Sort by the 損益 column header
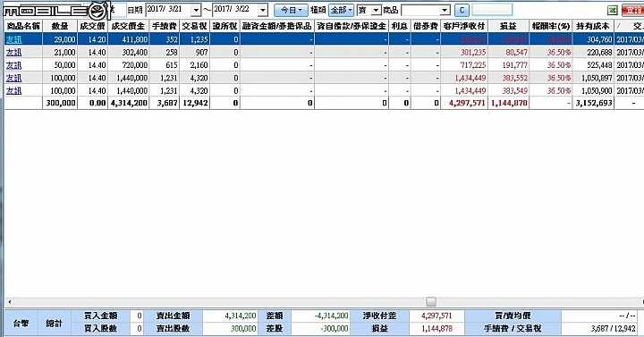The image size is (644, 337). 509,26
